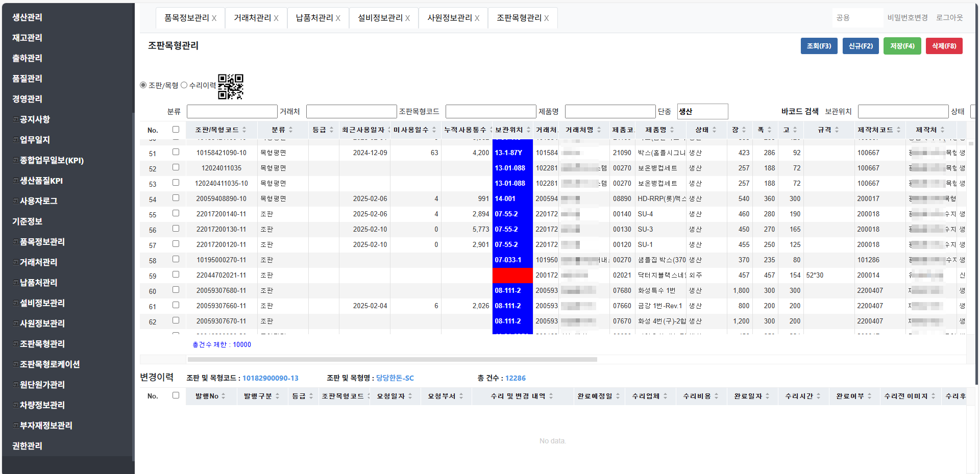Viewport: 980px width, 474px height.
Task: Click the 조판목형코드 search input field
Action: (x=491, y=111)
